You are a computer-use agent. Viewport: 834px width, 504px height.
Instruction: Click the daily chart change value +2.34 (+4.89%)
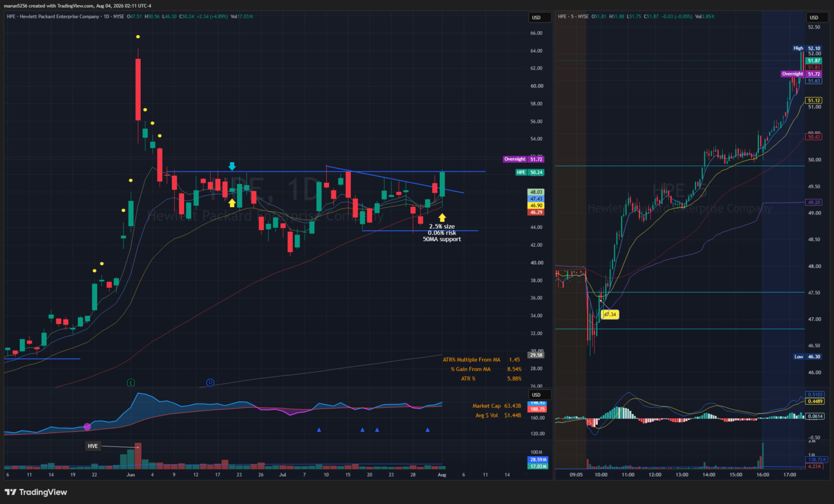pos(212,17)
